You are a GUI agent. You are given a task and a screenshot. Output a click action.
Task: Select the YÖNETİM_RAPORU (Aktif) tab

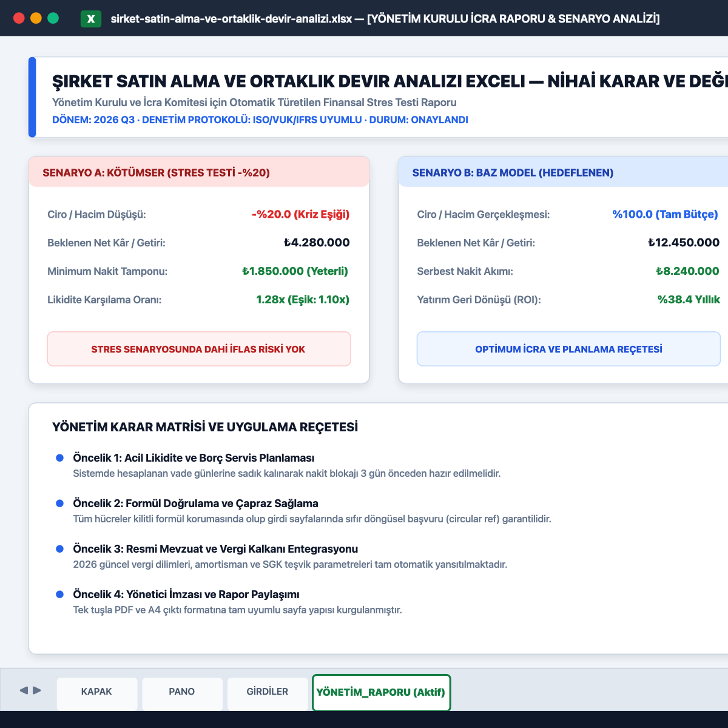click(x=381, y=692)
